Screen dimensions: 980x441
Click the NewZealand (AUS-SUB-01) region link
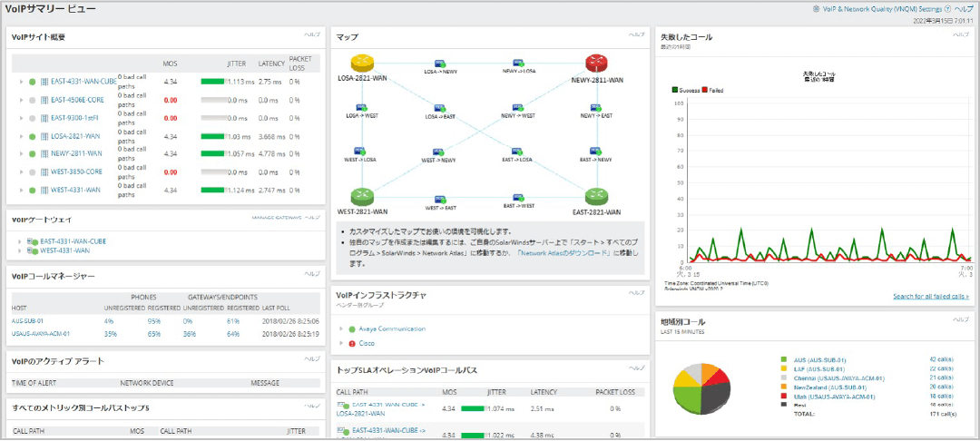coord(828,387)
